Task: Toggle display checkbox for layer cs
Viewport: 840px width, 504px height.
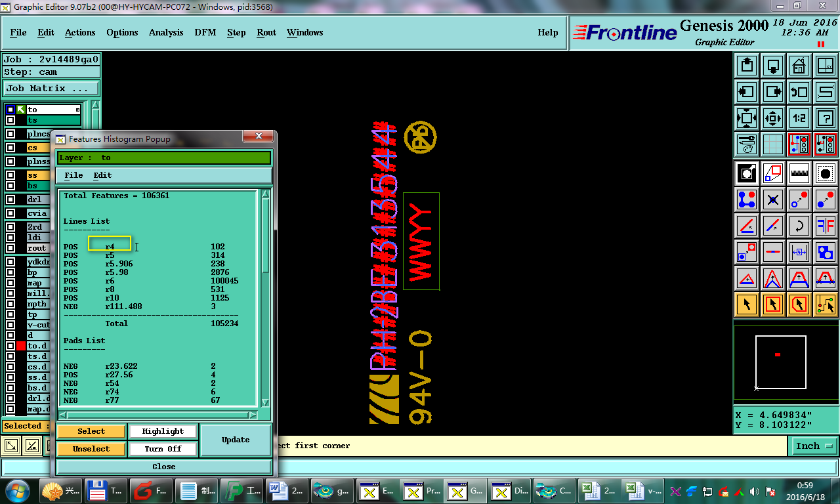Action: click(x=10, y=148)
